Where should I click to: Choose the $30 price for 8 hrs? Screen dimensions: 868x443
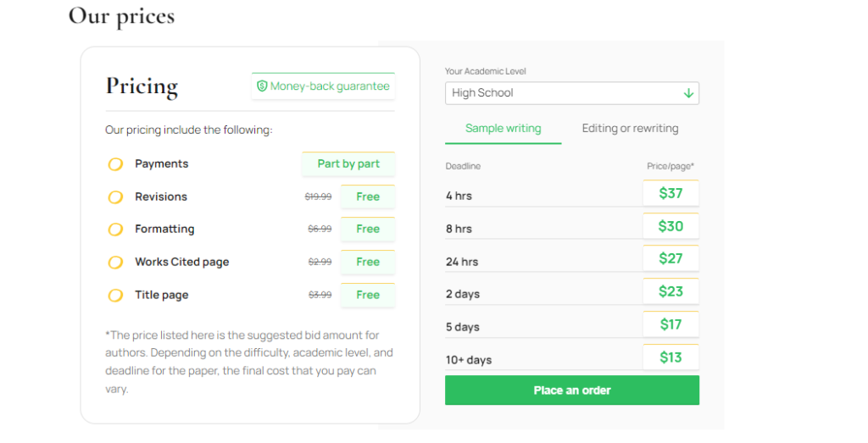click(670, 225)
